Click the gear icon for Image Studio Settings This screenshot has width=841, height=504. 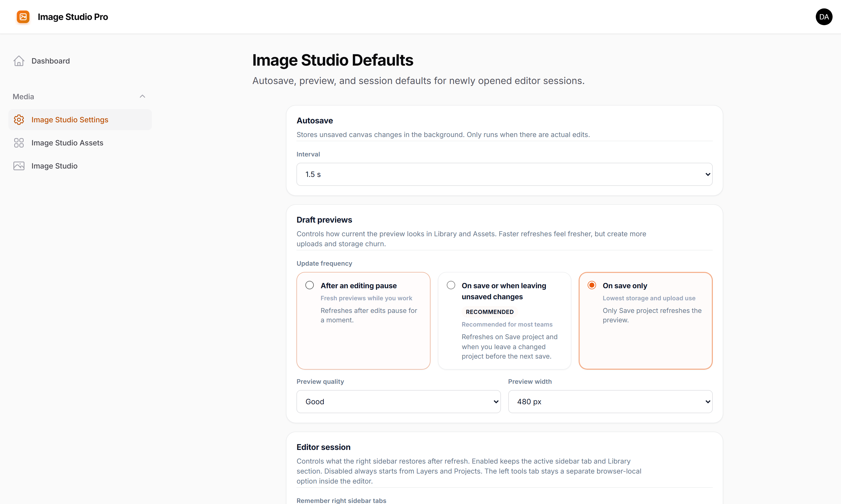19,119
